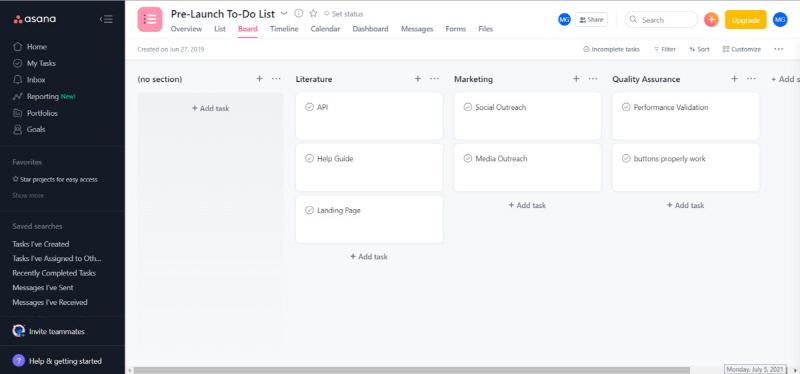Open the Incomplete tasks filter dropdown

(x=611, y=49)
